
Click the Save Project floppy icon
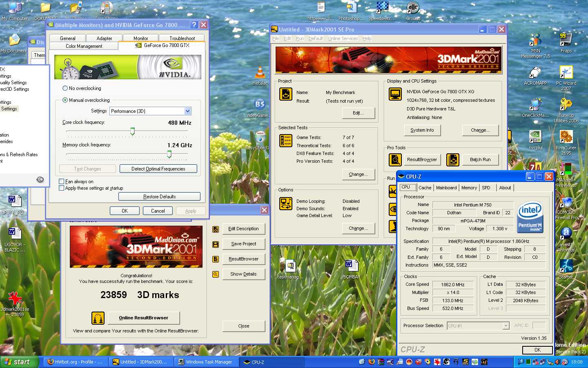click(x=216, y=244)
